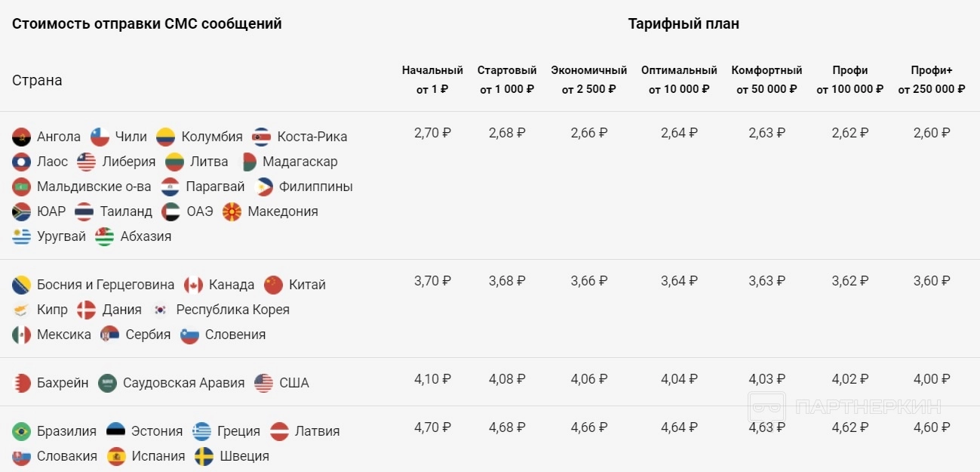Select the Начальный tariff plan header
This screenshot has width=980, height=472.
coord(432,79)
